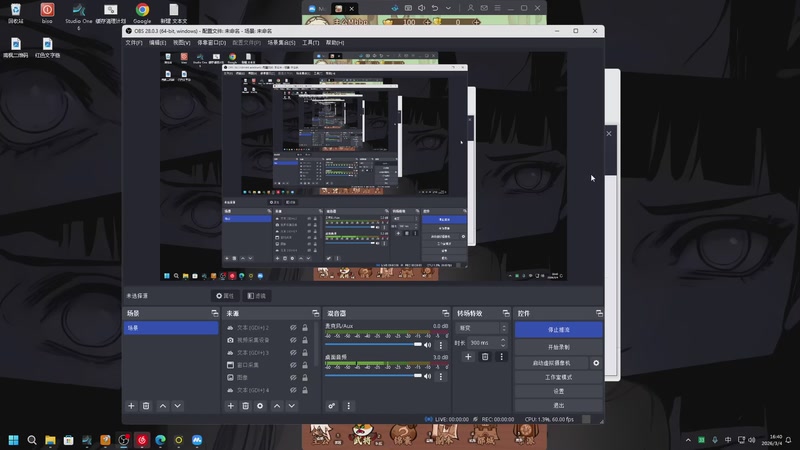Click the exit button in controls
The image size is (800, 450).
click(x=559, y=406)
